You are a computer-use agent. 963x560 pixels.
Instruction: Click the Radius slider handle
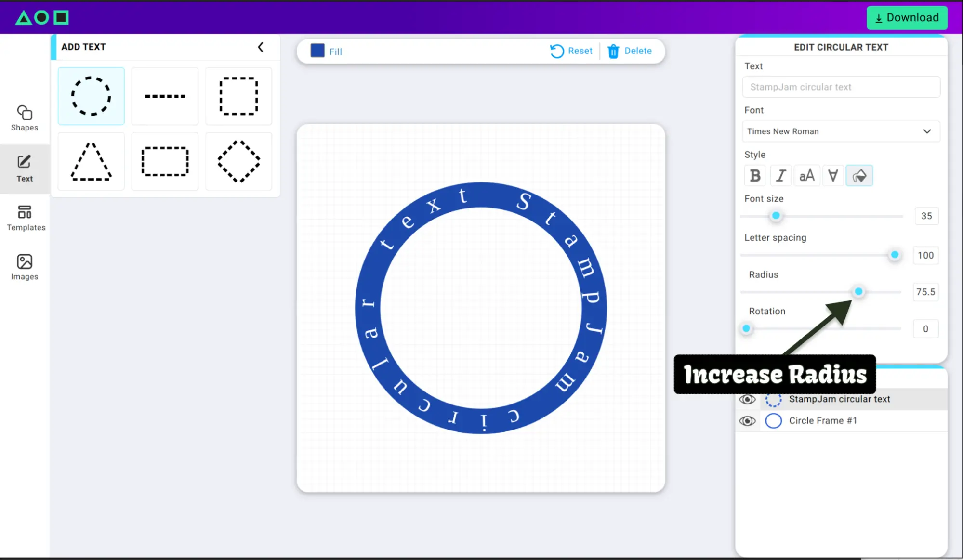(858, 291)
